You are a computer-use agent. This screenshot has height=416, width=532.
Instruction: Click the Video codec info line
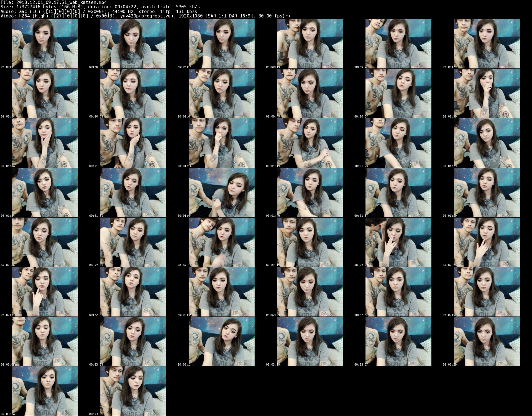[x=145, y=16]
